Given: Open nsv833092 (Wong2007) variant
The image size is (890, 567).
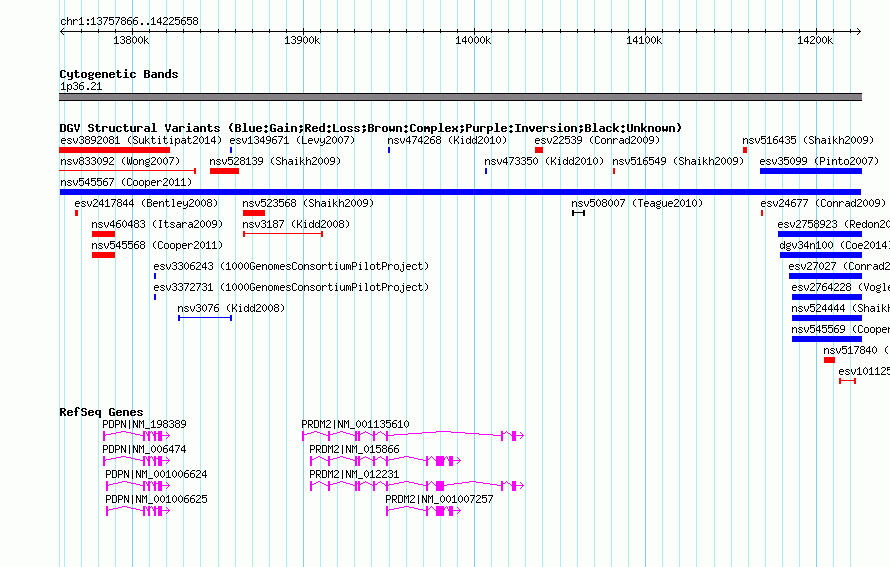Looking at the screenshot, I should [x=120, y=161].
